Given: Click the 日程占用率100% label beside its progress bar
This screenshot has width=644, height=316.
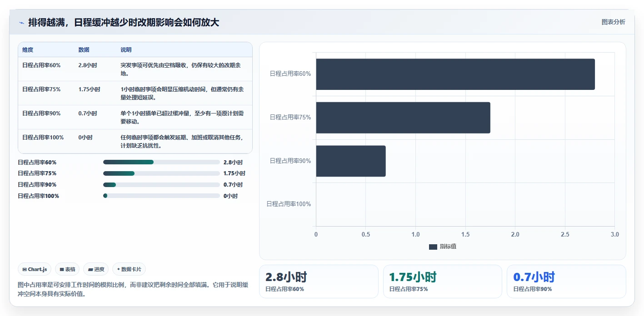Looking at the screenshot, I should tap(39, 196).
